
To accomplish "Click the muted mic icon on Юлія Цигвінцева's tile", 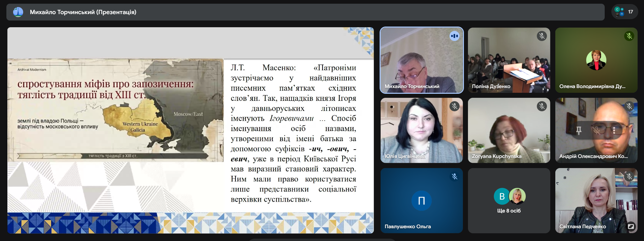I will [x=454, y=106].
